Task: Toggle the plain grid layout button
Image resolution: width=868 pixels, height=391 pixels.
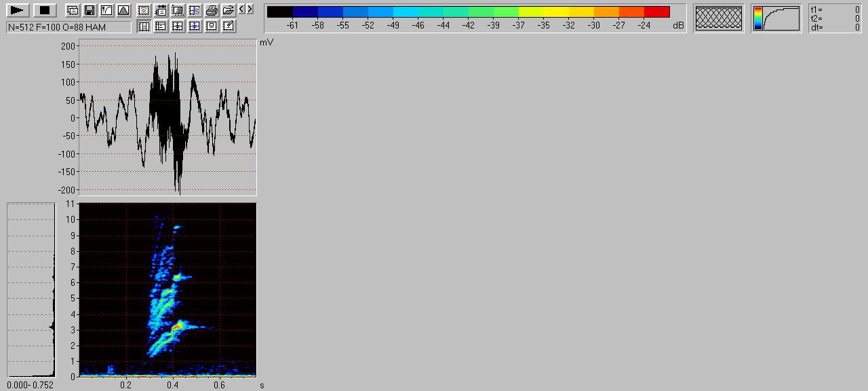Action: pos(178,26)
